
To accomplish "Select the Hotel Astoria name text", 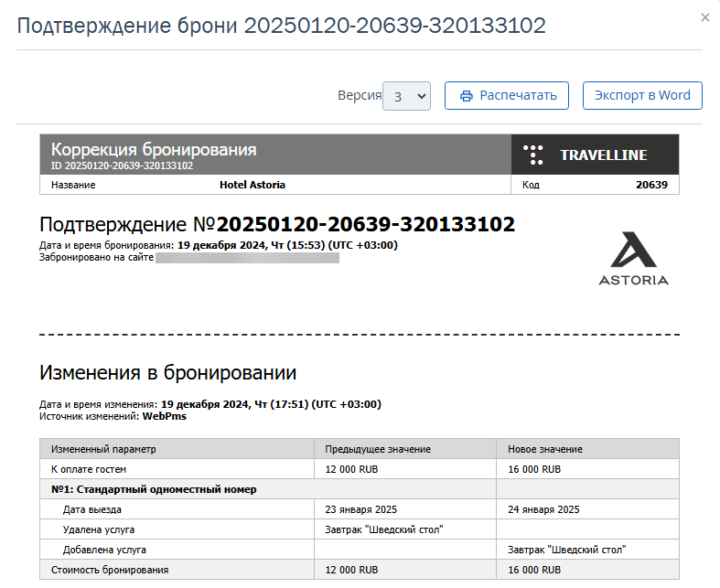I will 253,185.
